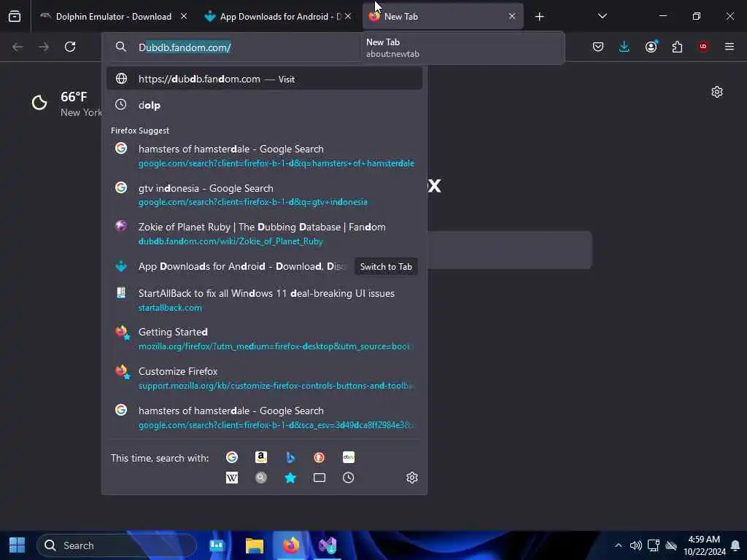Viewport: 747px width, 560px height.
Task: Click the 66°F weather widget
Action: [66, 104]
